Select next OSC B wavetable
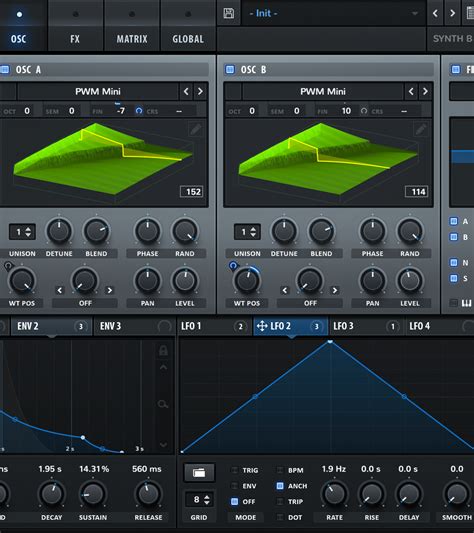Viewport: 474px width, 533px height. pyautogui.click(x=425, y=91)
